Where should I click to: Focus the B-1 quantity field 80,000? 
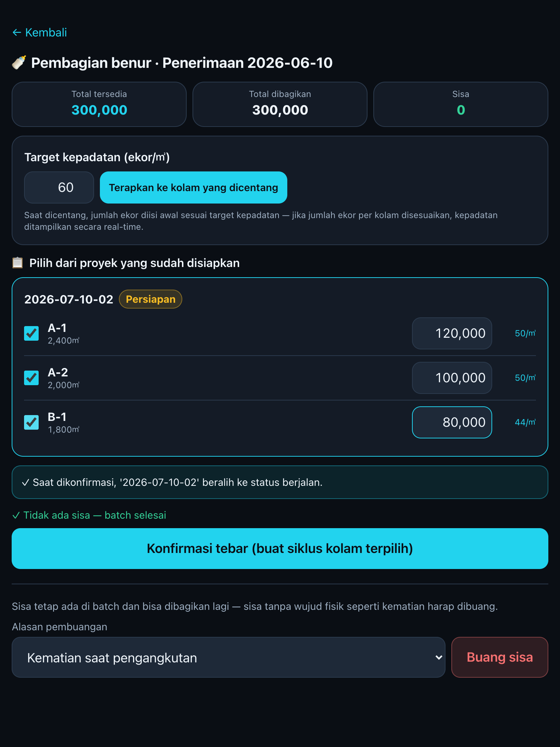452,422
